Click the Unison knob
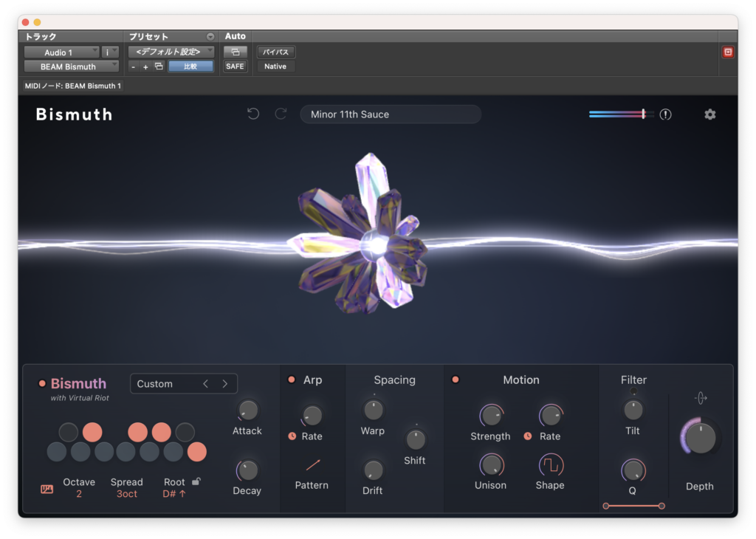Screen dimensions: 756x539 click(x=491, y=465)
